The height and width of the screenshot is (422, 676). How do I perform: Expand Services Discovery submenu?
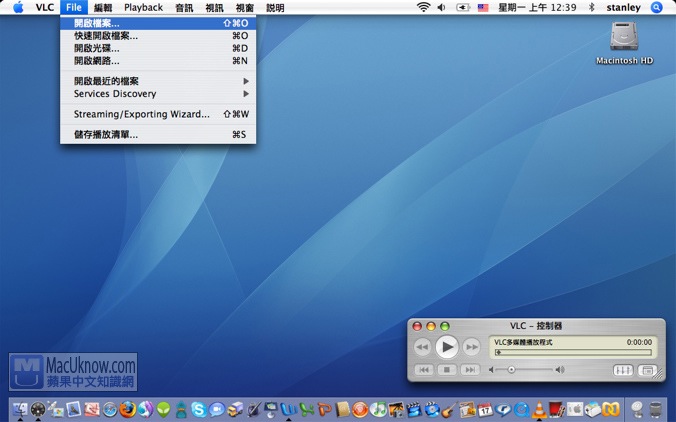(158, 94)
